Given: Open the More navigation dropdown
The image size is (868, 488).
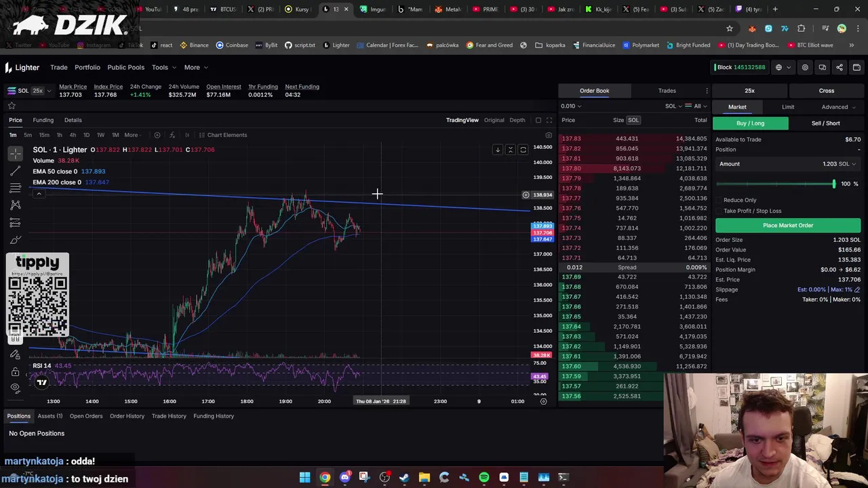Looking at the screenshot, I should (195, 67).
